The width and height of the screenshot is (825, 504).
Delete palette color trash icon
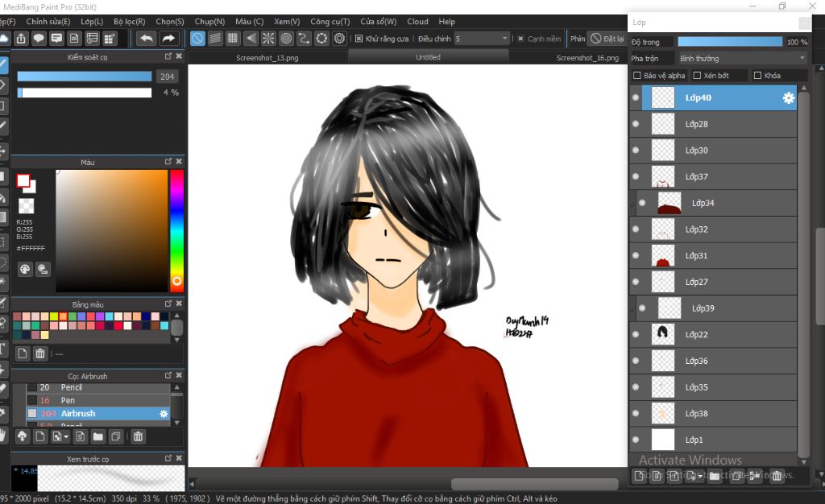click(40, 353)
